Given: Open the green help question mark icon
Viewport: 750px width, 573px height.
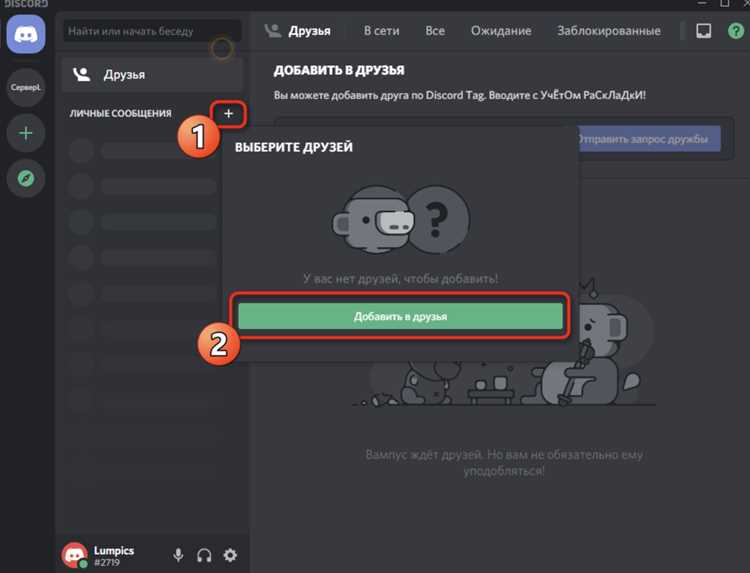Looking at the screenshot, I should pos(736,31).
